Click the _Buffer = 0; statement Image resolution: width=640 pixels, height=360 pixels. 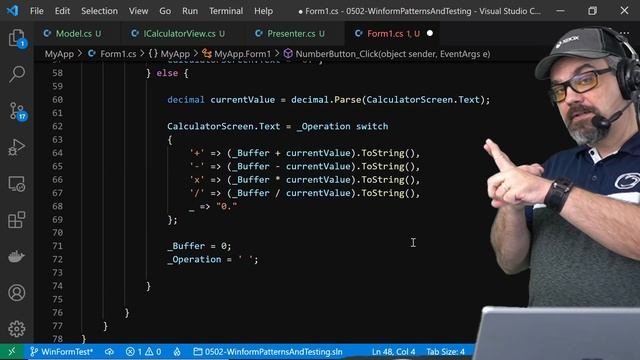(199, 246)
